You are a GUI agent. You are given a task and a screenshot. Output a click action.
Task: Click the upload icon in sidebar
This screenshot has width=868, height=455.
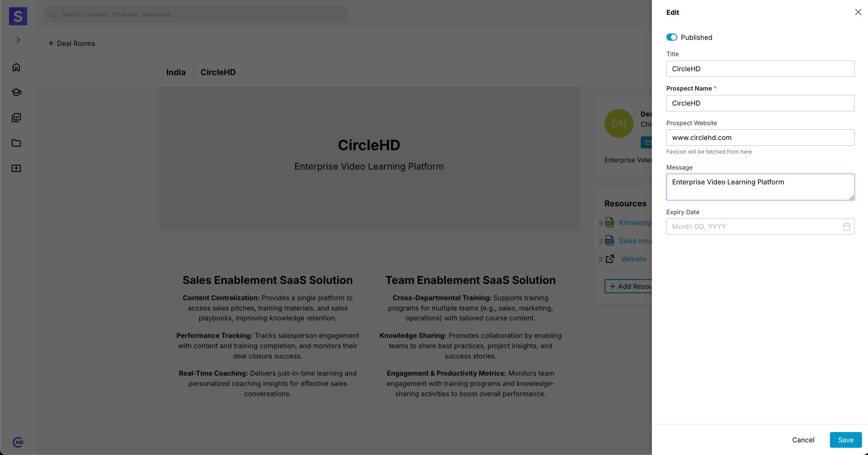click(16, 168)
